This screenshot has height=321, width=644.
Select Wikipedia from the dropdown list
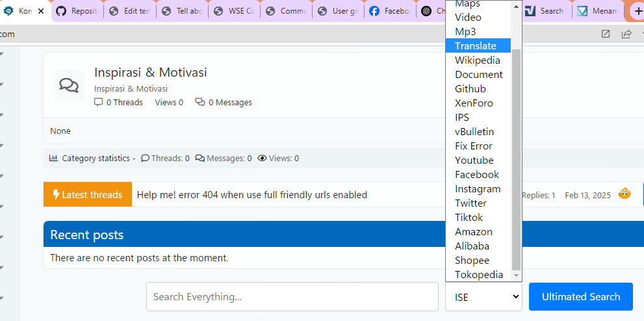pyautogui.click(x=478, y=60)
